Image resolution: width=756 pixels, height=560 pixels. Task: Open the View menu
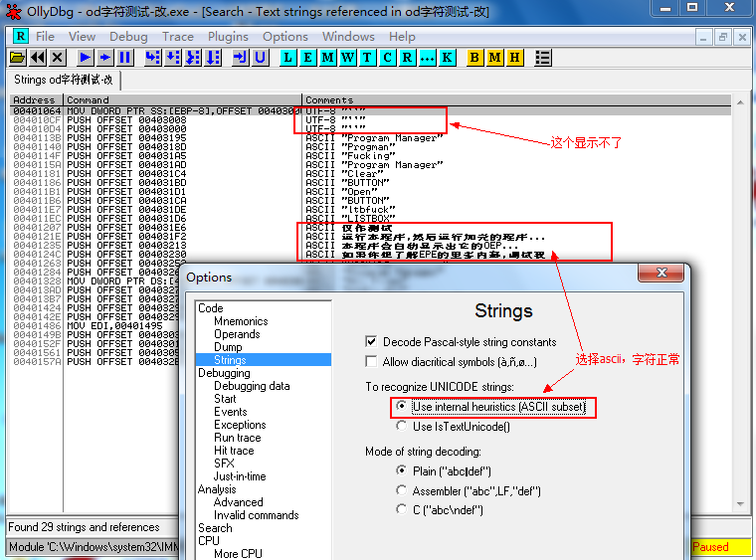(x=82, y=37)
